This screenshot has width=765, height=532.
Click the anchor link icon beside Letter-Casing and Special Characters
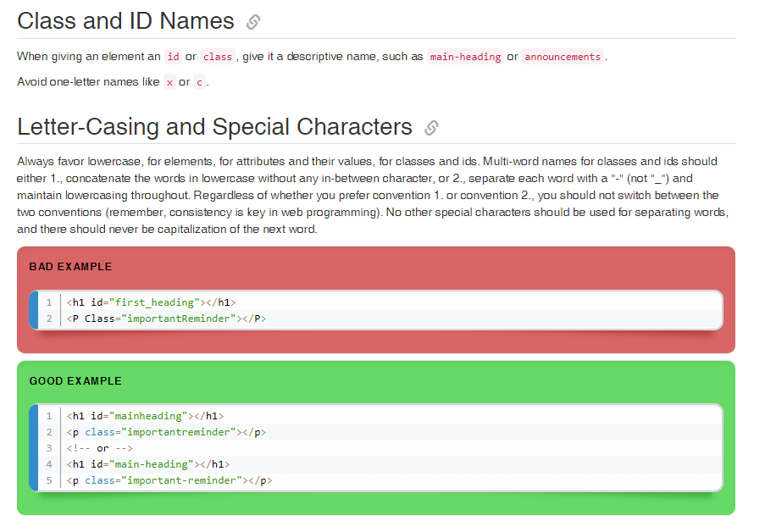431,127
